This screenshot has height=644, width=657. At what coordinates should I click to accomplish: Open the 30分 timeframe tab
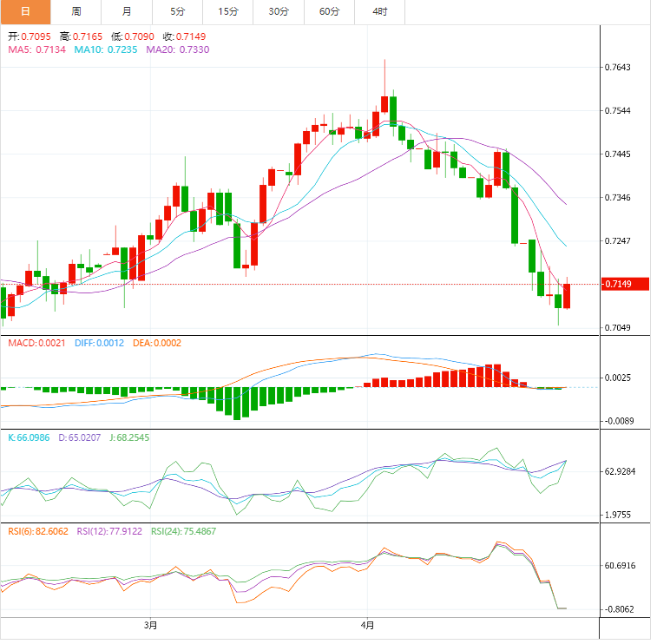pyautogui.click(x=279, y=12)
